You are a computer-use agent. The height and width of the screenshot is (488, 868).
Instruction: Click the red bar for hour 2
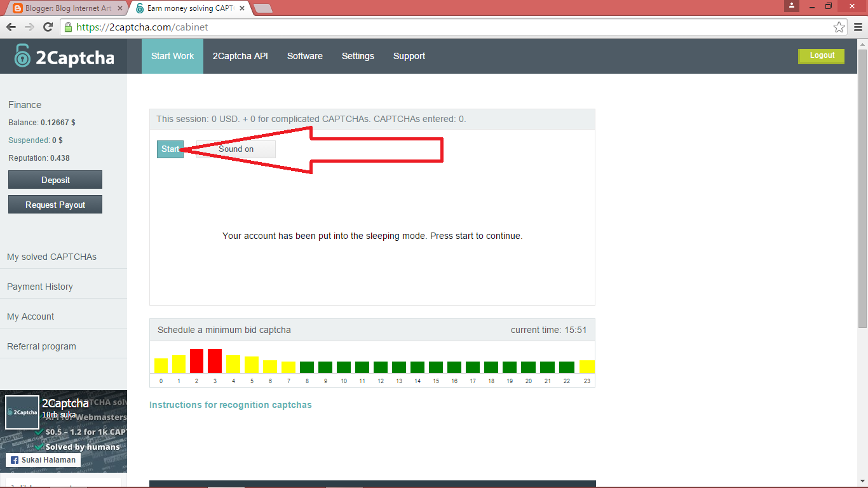196,361
